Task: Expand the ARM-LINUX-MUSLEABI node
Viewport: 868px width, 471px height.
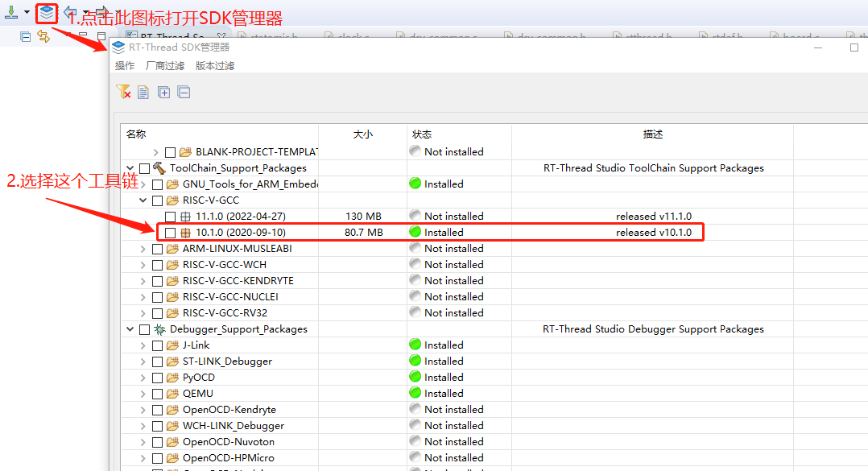Action: point(143,249)
